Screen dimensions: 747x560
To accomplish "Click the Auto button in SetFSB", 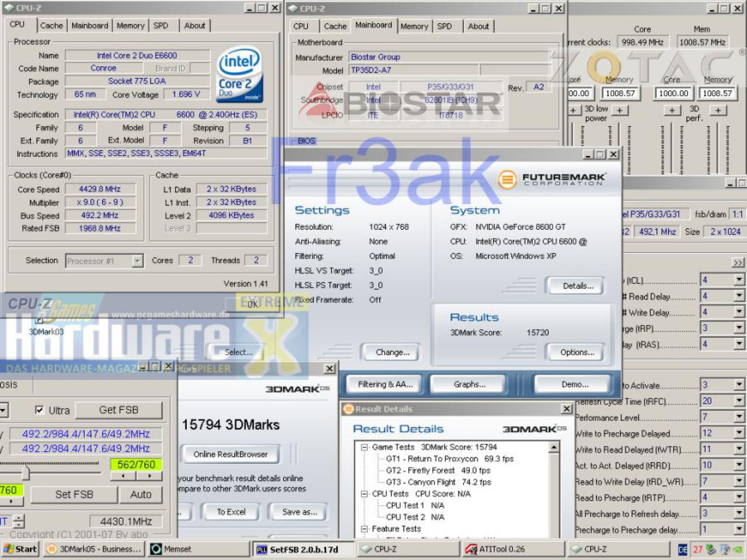I will (141, 494).
